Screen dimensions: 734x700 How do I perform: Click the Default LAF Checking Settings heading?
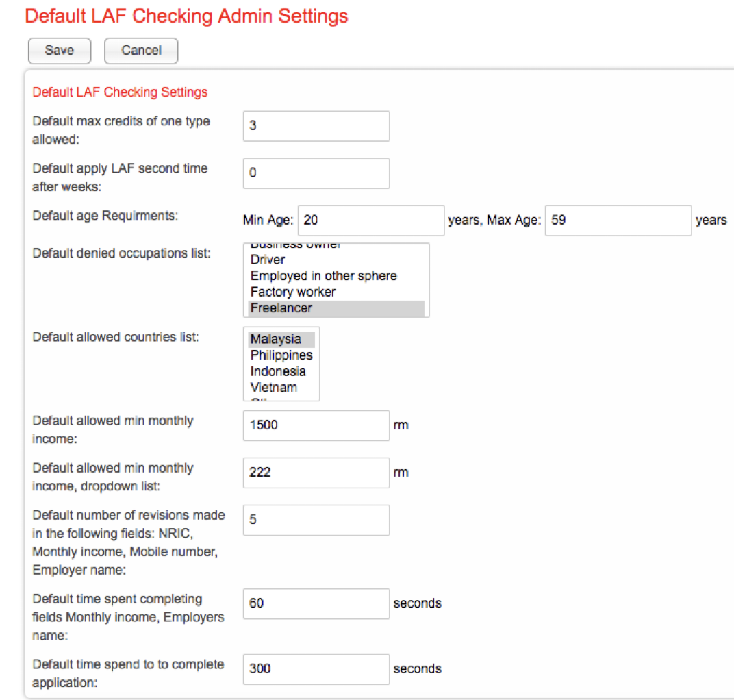120,92
